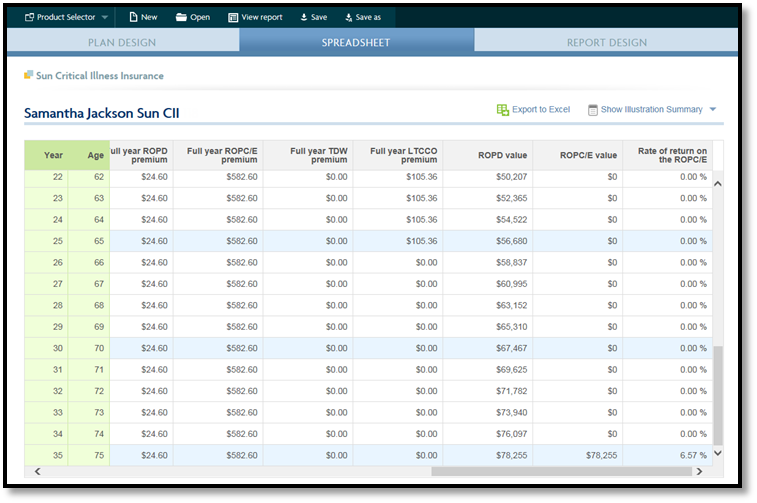Viewport: 757px width, 503px height.
Task: Click the 6.57 % rate of return cell
Action: 668,455
